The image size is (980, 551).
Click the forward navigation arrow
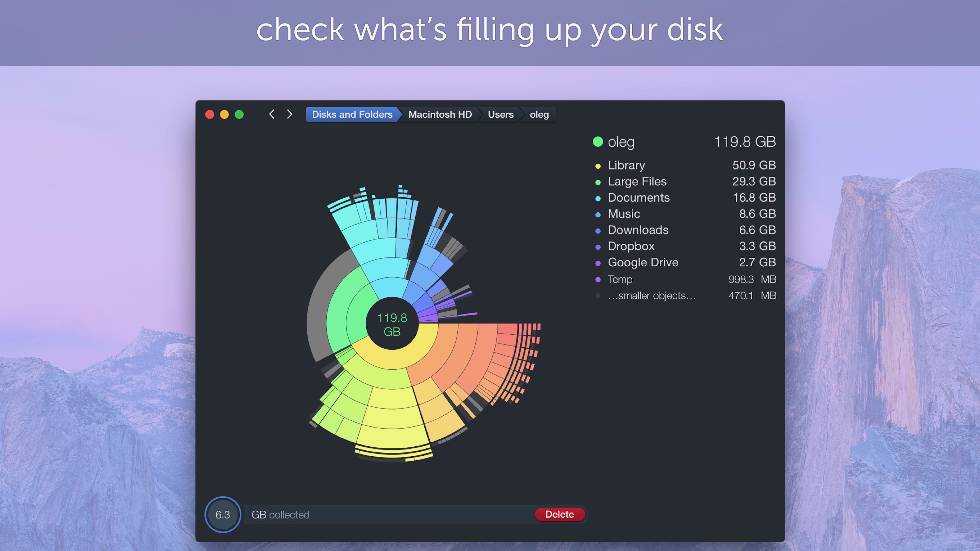[x=290, y=114]
